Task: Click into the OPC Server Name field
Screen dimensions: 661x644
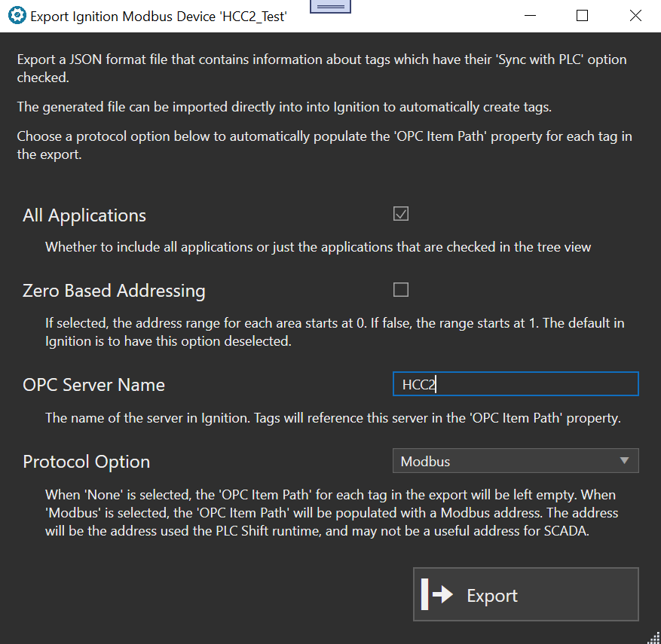Action: (516, 384)
